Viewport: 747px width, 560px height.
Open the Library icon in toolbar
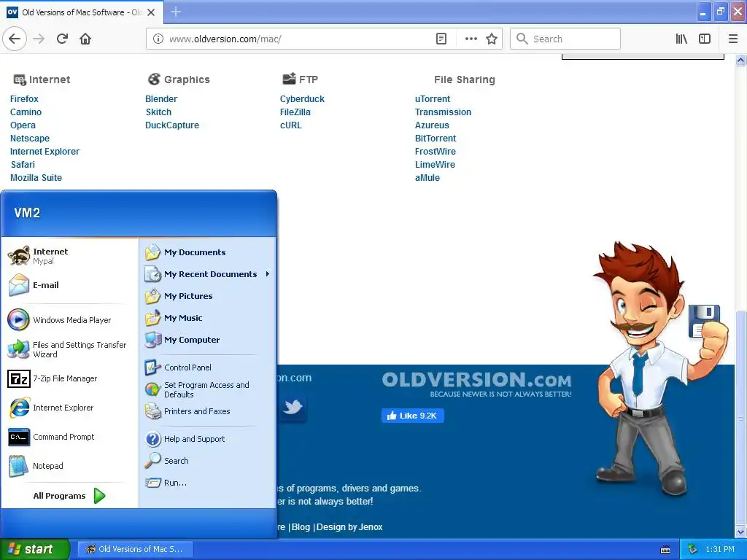point(681,39)
